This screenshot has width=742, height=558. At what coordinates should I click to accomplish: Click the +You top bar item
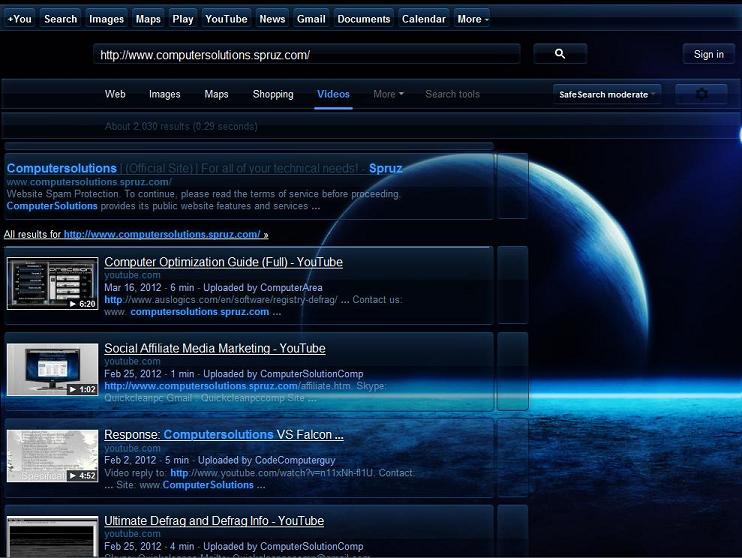point(19,19)
